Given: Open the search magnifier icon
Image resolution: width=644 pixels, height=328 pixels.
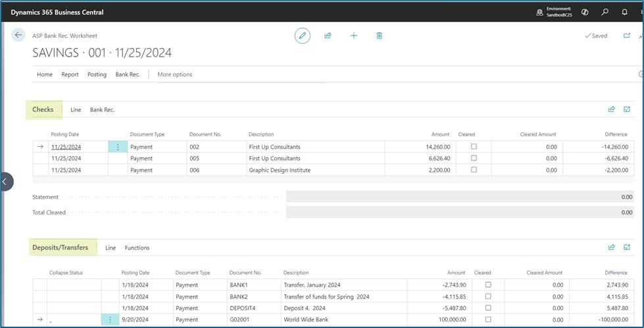Looking at the screenshot, I should pos(605,12).
